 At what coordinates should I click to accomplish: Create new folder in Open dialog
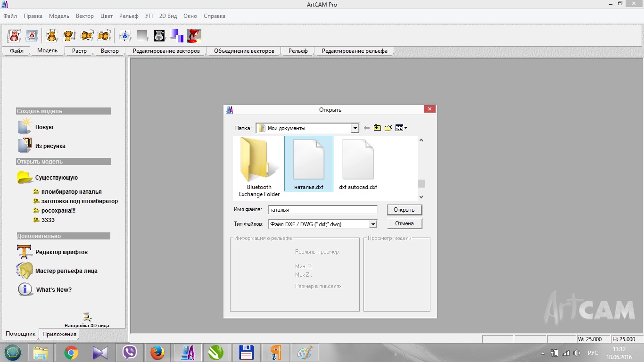pos(388,128)
